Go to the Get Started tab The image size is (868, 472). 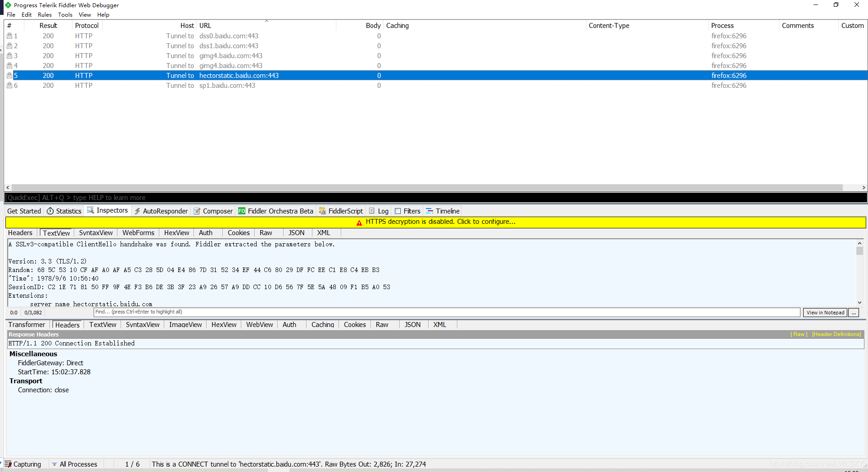coord(24,211)
